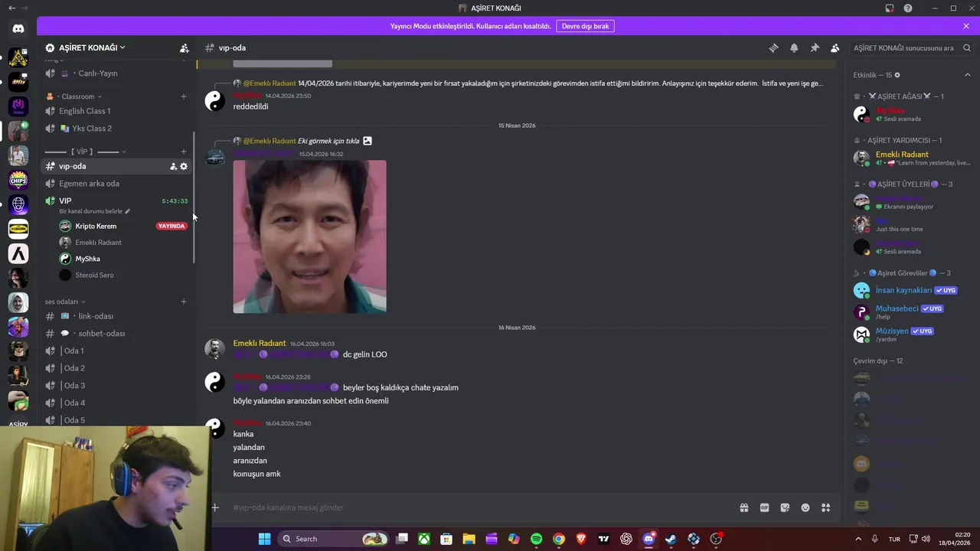Add channel to Classroom category

184,96
